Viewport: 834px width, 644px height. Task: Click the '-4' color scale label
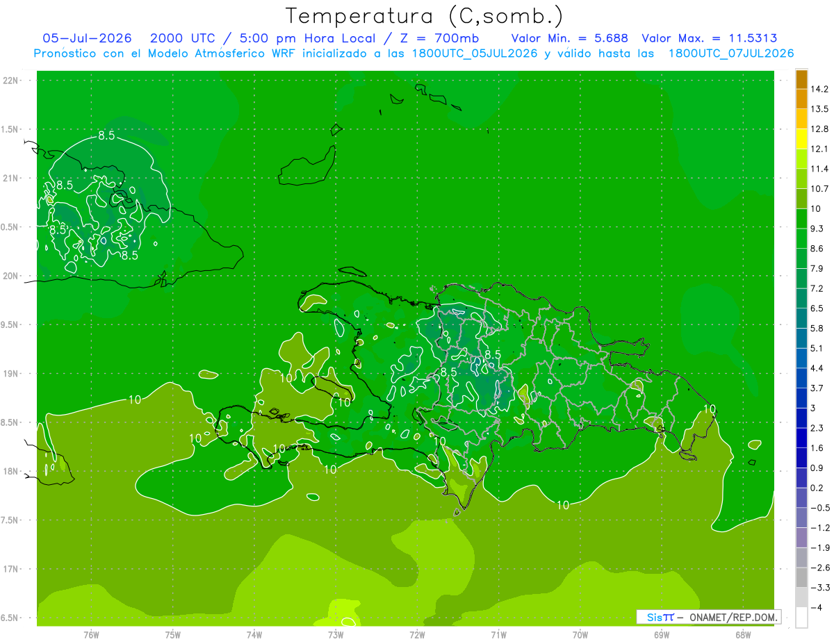(816, 608)
